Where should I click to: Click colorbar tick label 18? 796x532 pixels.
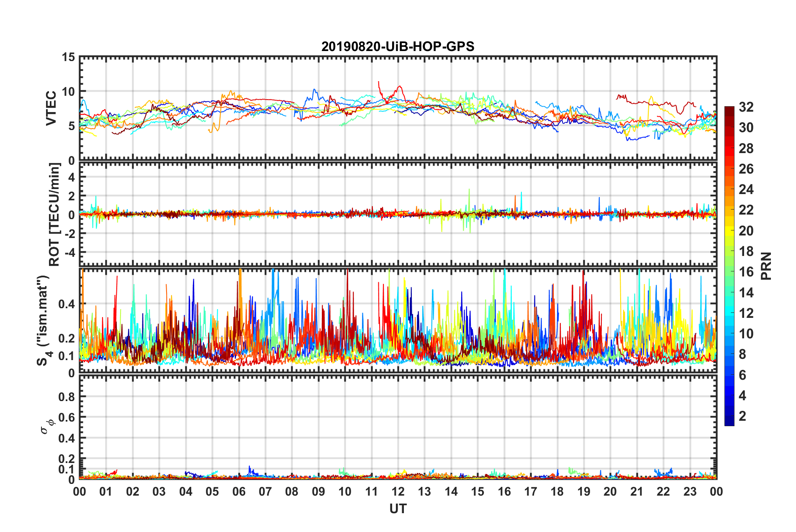[x=746, y=251]
